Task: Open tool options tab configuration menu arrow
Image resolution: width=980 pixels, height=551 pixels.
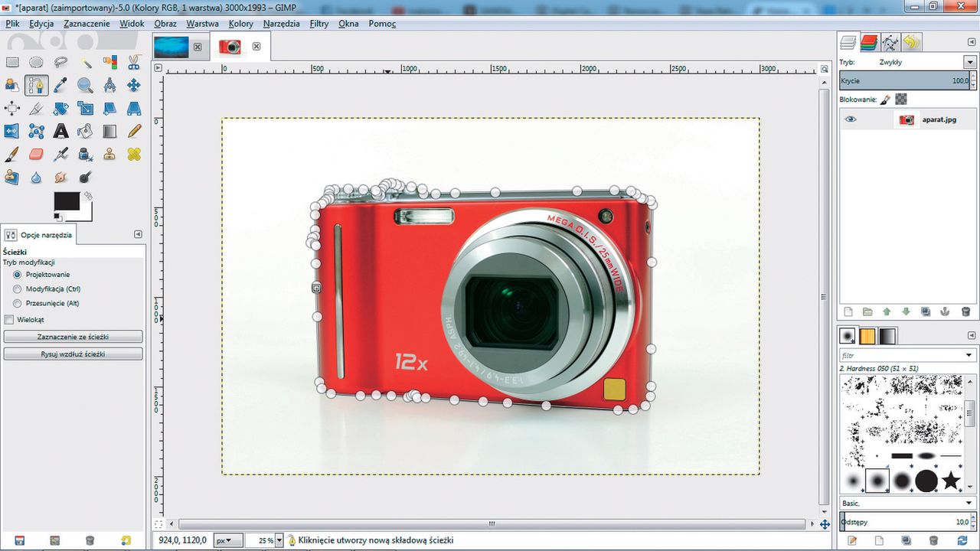Action: pos(138,234)
